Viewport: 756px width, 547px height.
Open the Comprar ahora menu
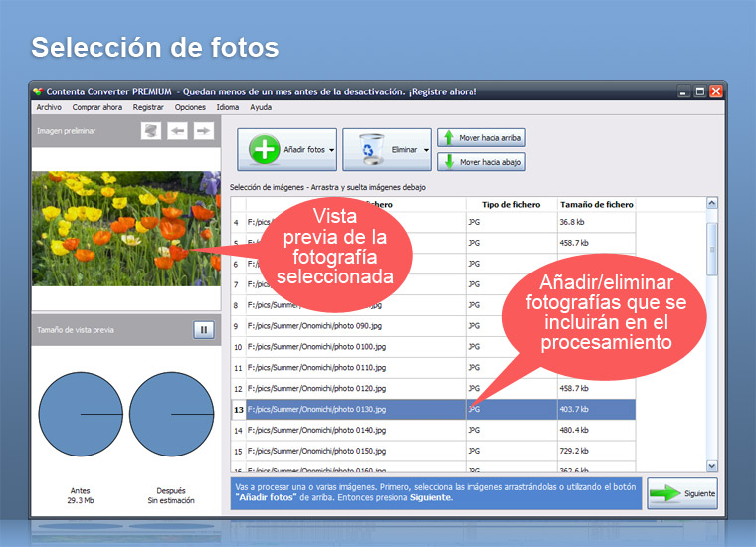(96, 107)
